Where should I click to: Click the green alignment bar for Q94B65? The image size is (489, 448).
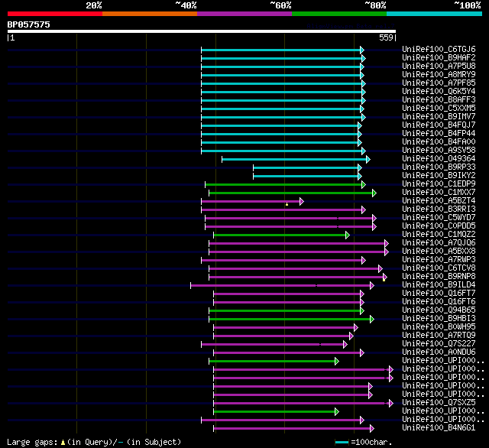[287, 311]
